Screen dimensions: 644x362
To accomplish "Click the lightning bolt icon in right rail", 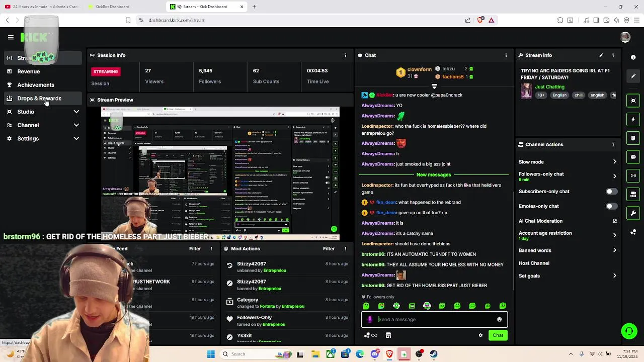I will pyautogui.click(x=633, y=119).
